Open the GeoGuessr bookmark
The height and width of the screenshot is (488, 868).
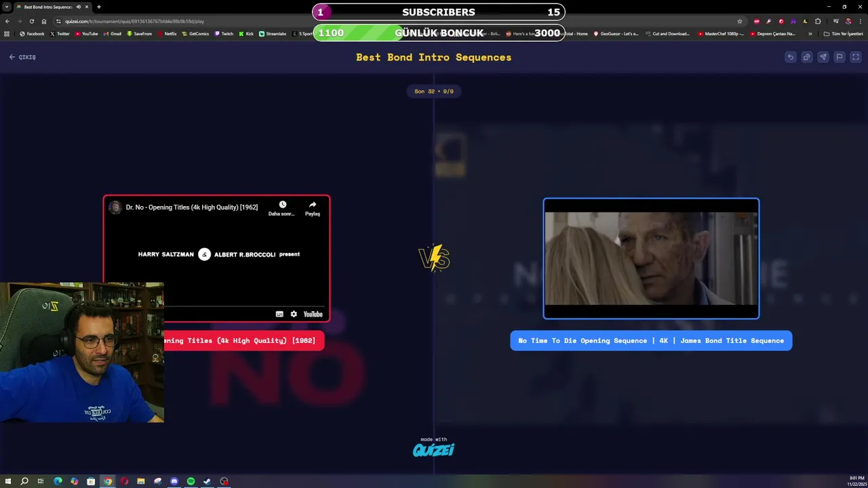(616, 33)
